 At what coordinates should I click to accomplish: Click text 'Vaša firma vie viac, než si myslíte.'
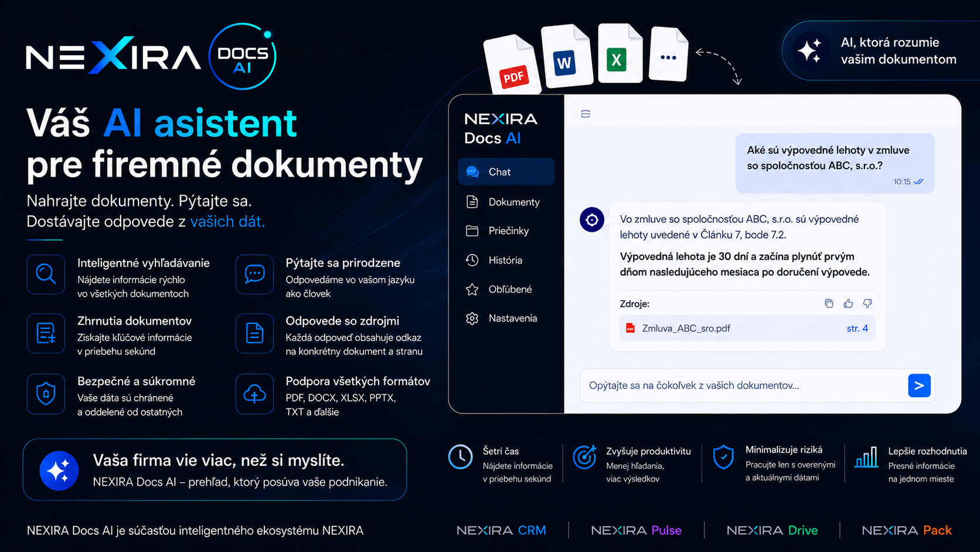click(219, 460)
